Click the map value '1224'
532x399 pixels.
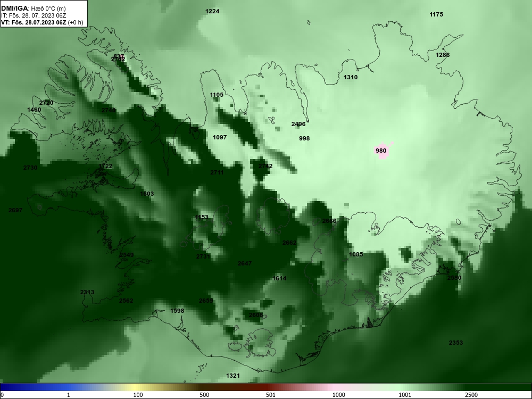point(212,12)
